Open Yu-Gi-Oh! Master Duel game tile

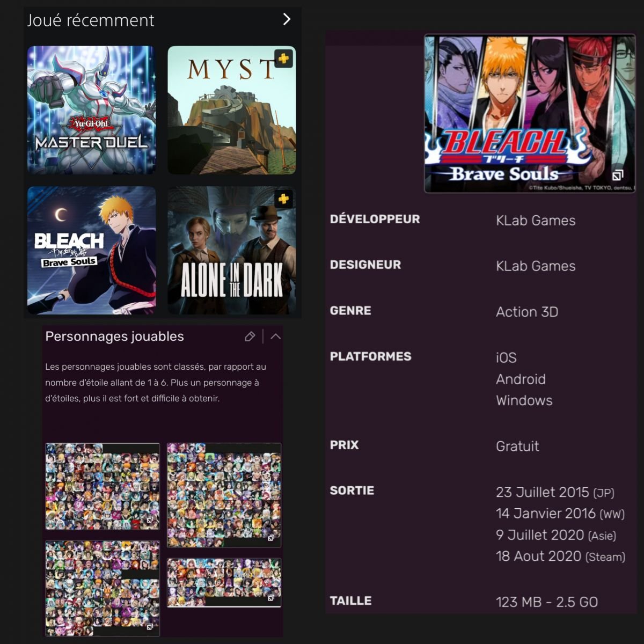92,110
